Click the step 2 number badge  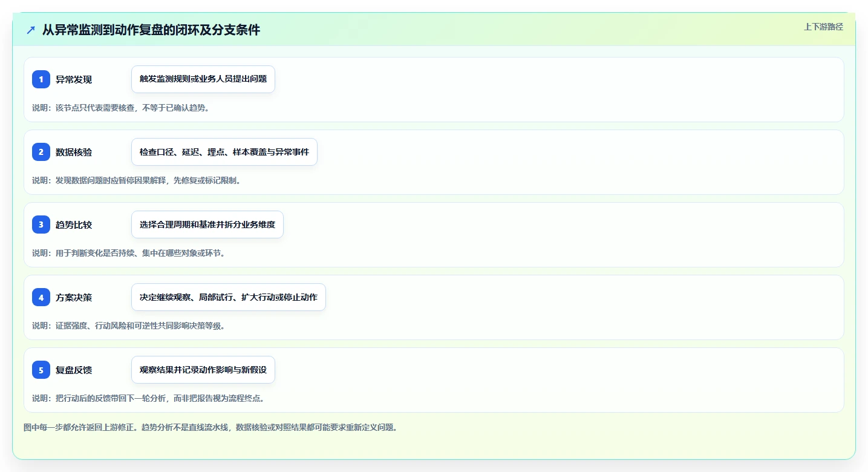coord(41,152)
